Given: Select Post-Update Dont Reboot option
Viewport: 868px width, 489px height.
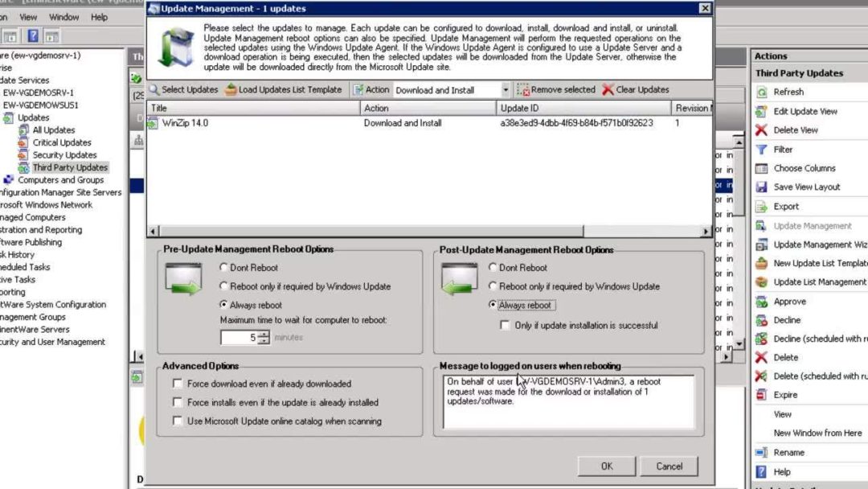Looking at the screenshot, I should pos(493,268).
